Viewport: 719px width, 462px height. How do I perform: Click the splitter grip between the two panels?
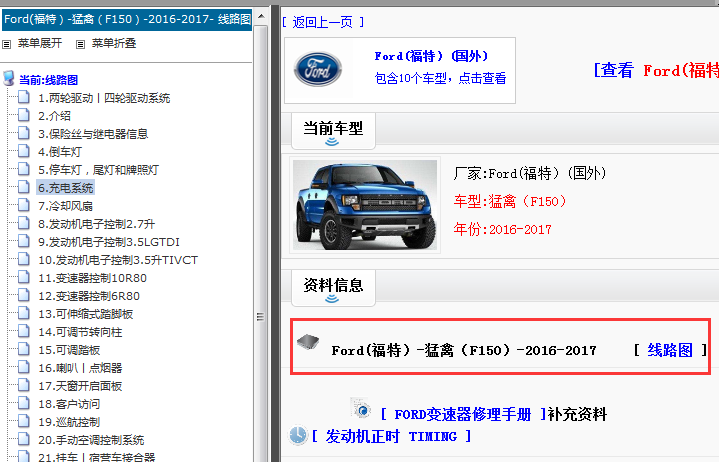click(260, 316)
